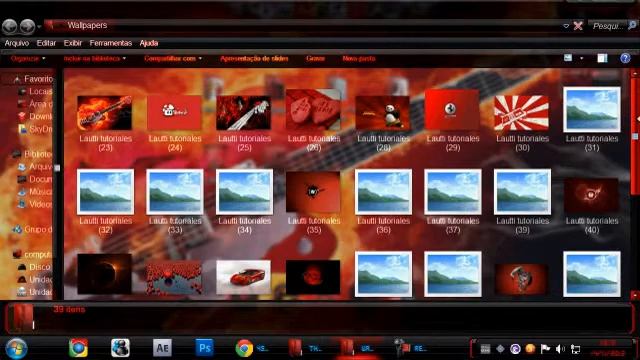Open network icon in system tray
The width and height of the screenshot is (640, 360).
(576, 349)
